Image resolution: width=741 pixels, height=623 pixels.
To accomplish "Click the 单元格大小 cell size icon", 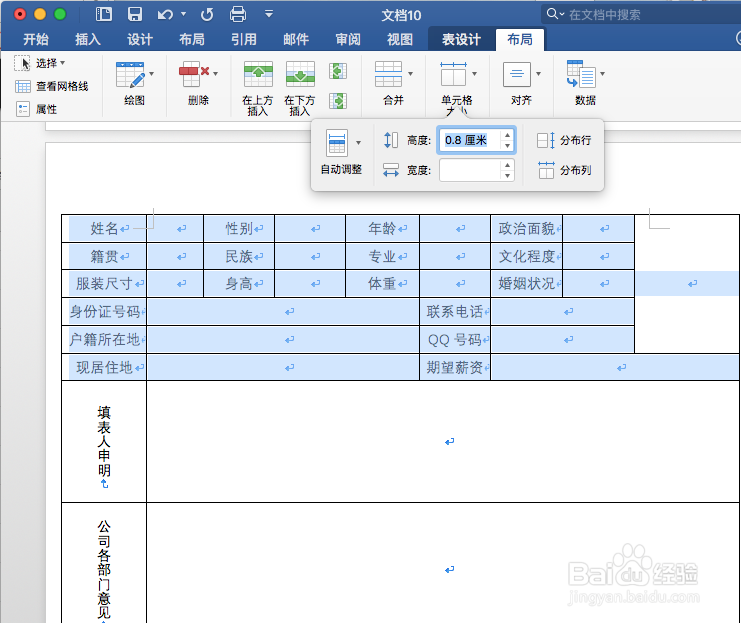I will click(x=453, y=74).
